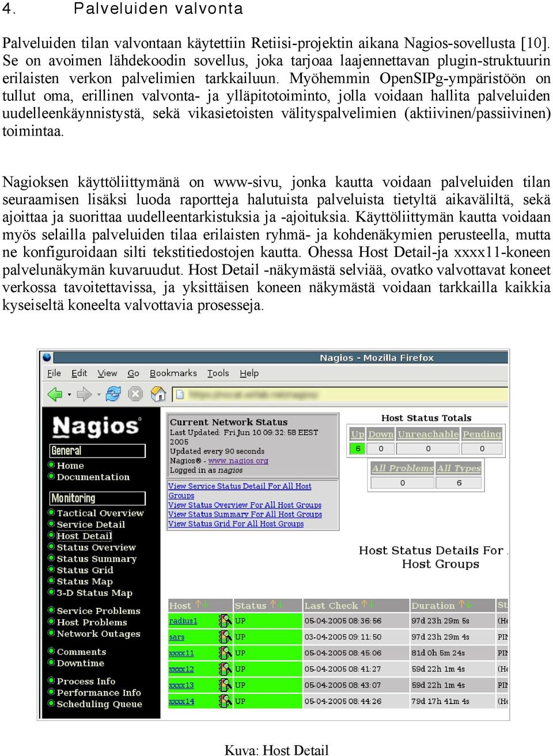Click the Pending host status total header
This screenshot has height=756, width=553.
[x=482, y=434]
